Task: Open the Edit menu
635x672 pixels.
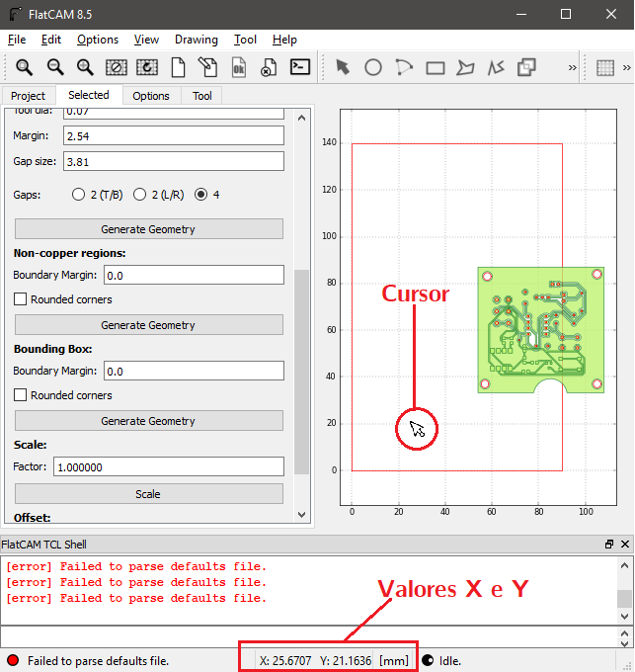Action: [x=51, y=40]
